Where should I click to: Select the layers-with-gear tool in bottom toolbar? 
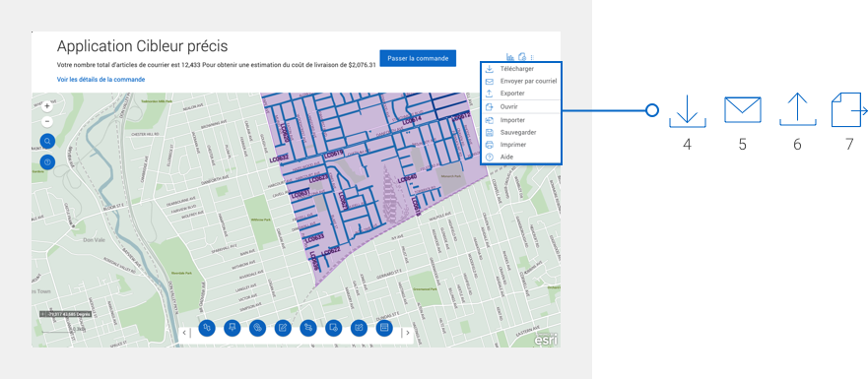pyautogui.click(x=257, y=328)
